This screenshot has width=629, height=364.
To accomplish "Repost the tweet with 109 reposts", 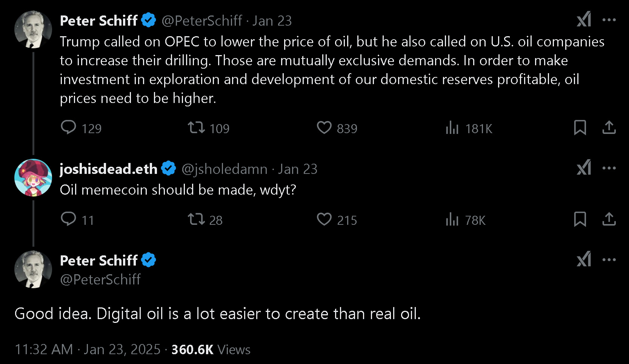I will point(197,128).
